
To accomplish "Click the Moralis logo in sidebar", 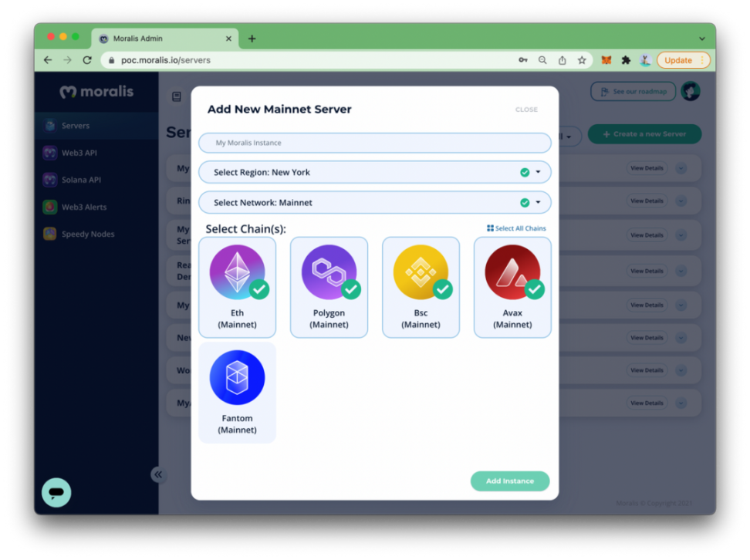I will coord(96,92).
